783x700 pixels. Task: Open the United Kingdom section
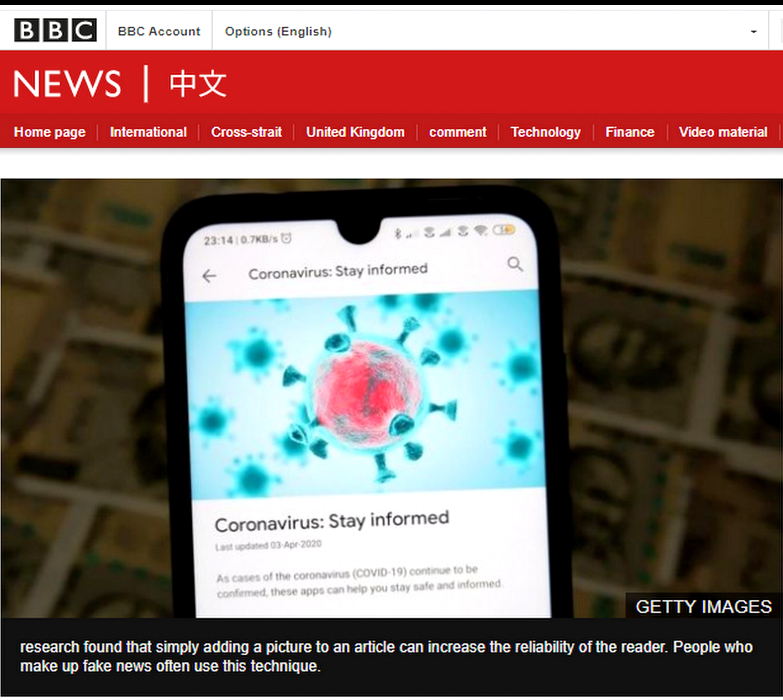355,132
